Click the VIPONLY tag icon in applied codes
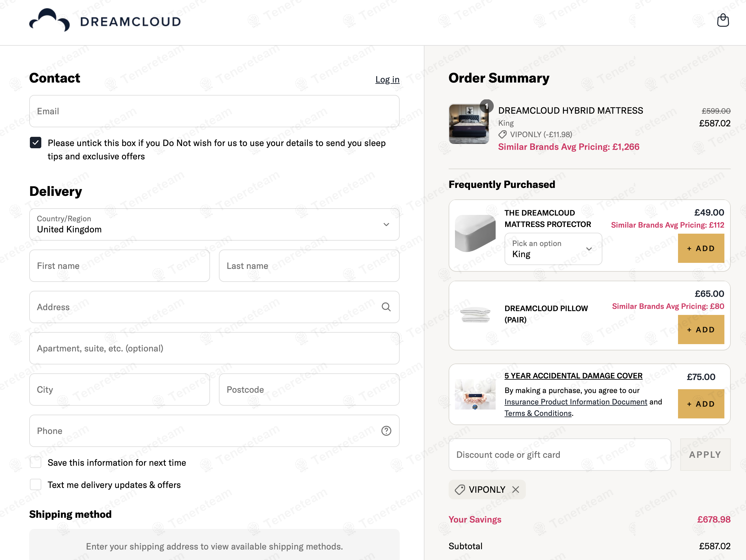Screen dimensions: 746x560 (x=460, y=490)
